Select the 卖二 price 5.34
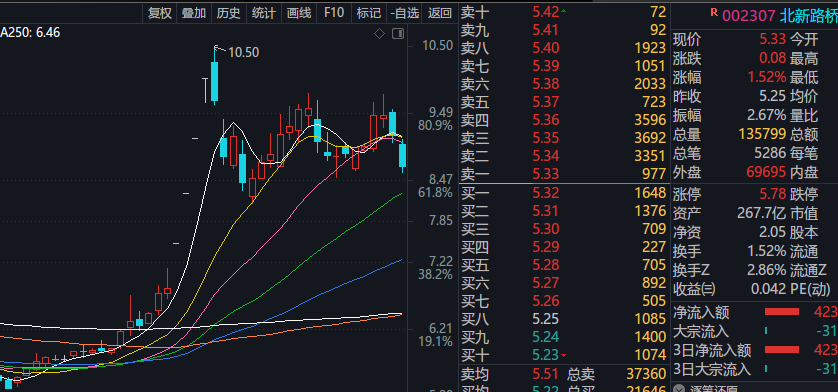 click(x=546, y=156)
